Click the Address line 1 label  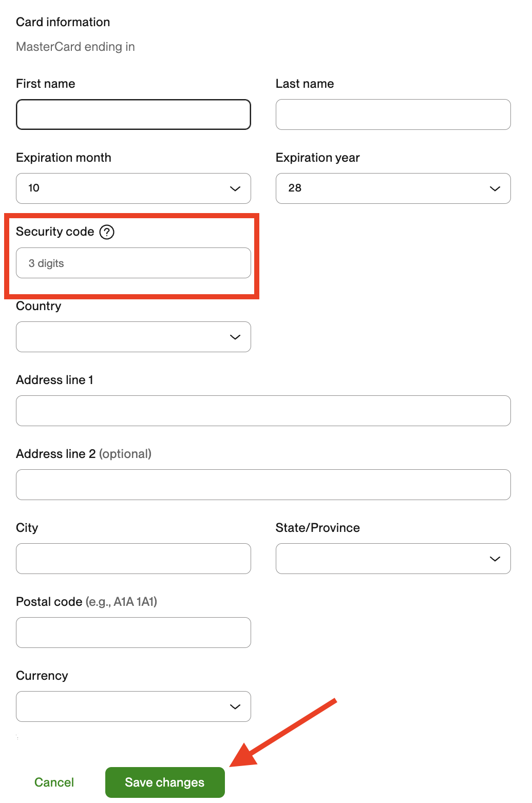54,380
